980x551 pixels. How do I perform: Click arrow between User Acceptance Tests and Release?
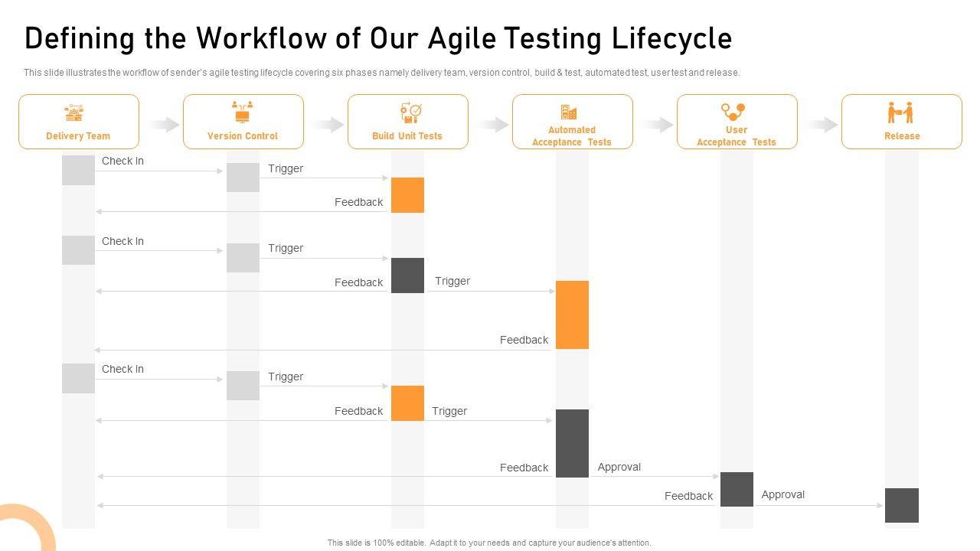pyautogui.click(x=820, y=124)
